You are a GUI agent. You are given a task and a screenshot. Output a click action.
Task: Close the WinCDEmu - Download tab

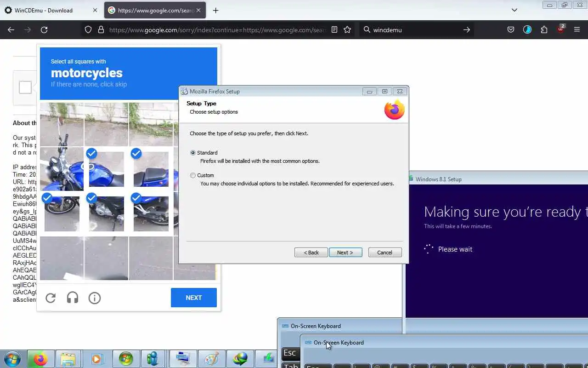[95, 10]
